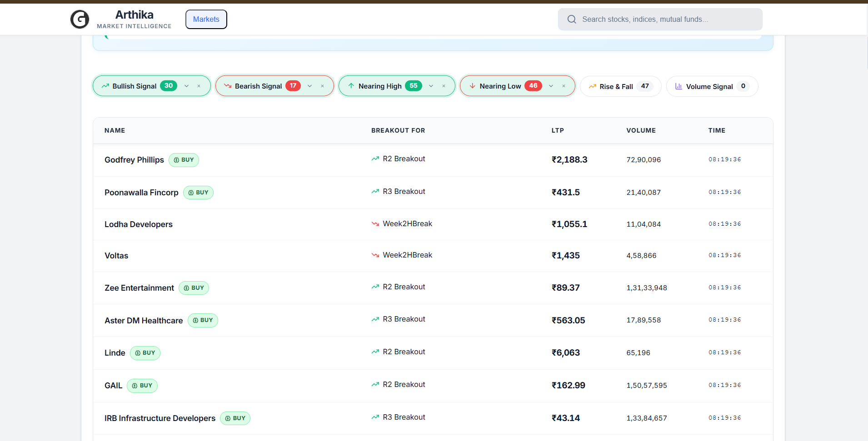Image resolution: width=868 pixels, height=441 pixels.
Task: Click the bar chart icon on Volume Signal filter
Action: [x=678, y=86]
